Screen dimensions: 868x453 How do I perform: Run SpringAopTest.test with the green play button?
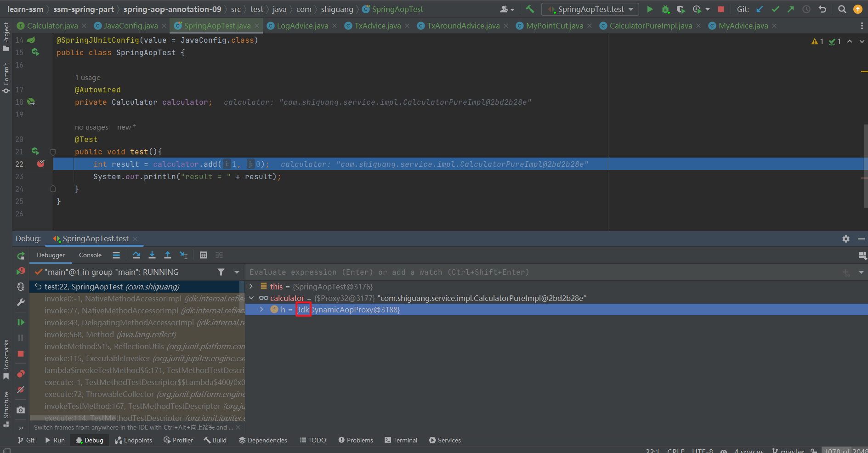pos(650,9)
